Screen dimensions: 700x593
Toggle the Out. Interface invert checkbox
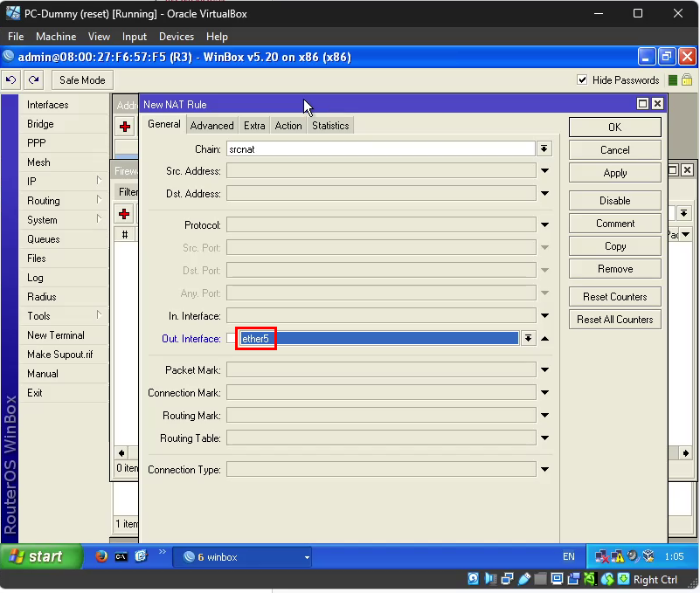pos(231,338)
